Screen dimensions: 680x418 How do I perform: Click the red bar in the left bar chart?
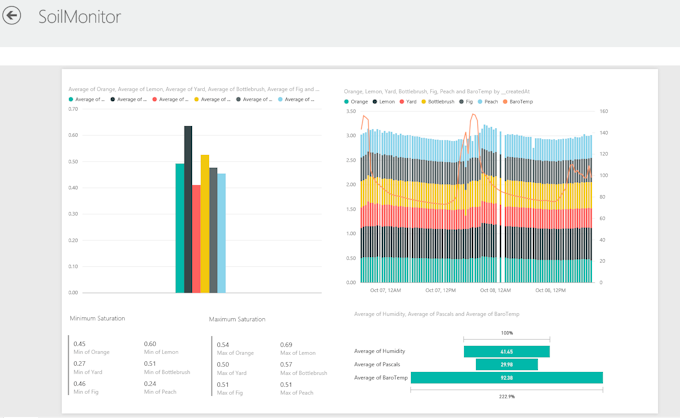pos(196,238)
